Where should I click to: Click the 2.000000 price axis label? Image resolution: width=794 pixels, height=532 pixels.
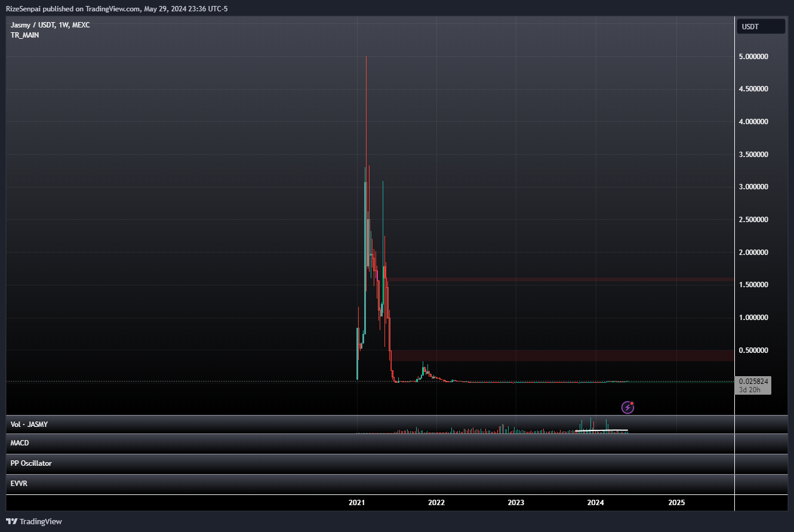click(753, 253)
